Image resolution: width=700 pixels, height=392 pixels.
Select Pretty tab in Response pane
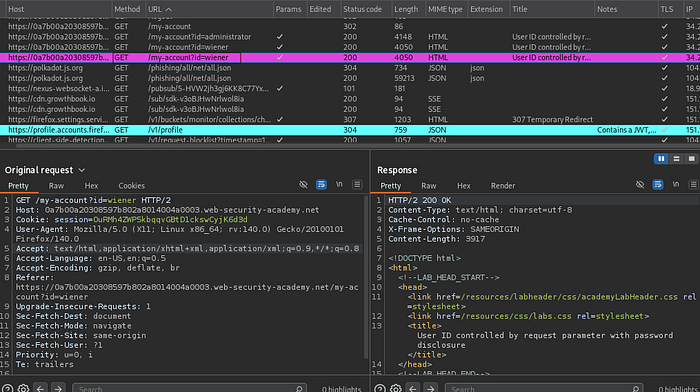pyautogui.click(x=391, y=186)
